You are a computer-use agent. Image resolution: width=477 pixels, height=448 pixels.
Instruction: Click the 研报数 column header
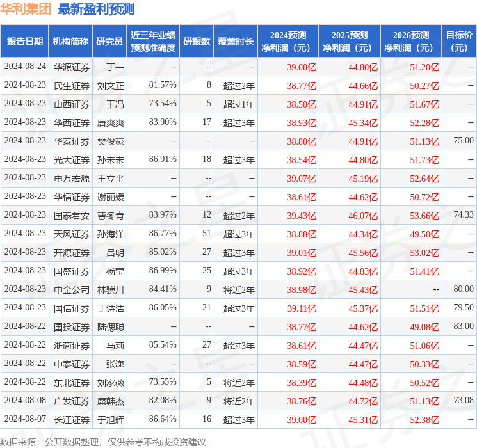[x=197, y=42]
